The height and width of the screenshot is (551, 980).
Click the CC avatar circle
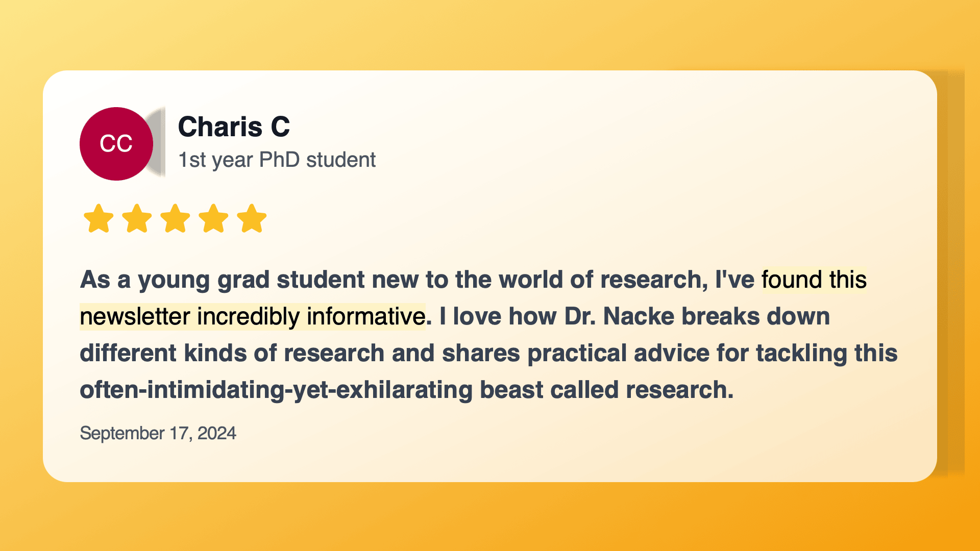coord(116,144)
